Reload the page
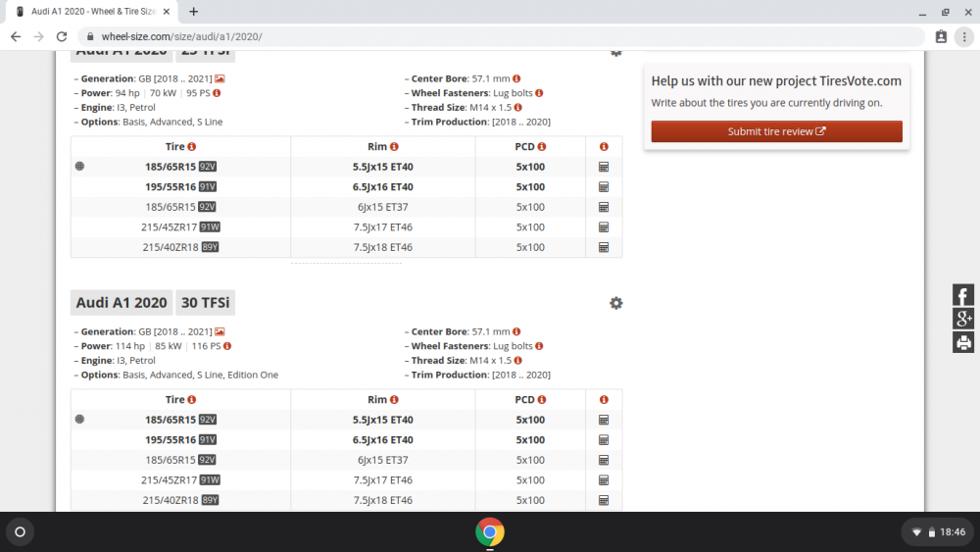Screen dimensions: 980x552 point(61,36)
